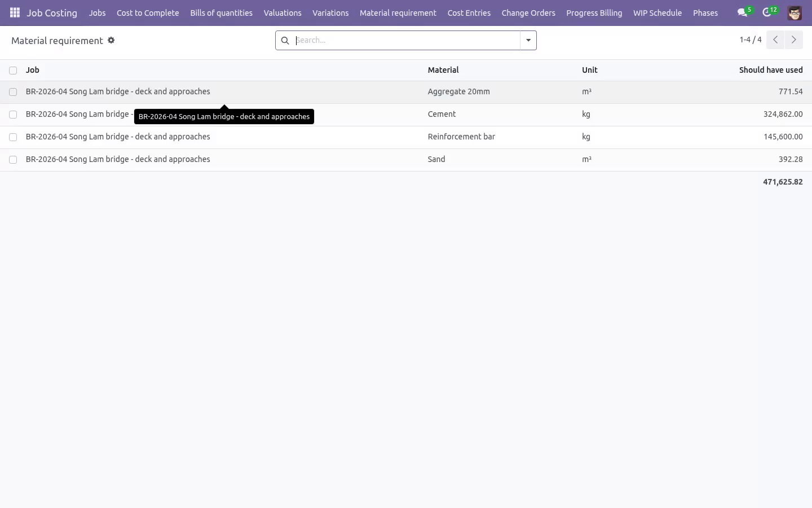812x508 pixels.
Task: Select the Aggregate 20mm row checkbox
Action: click(13, 92)
